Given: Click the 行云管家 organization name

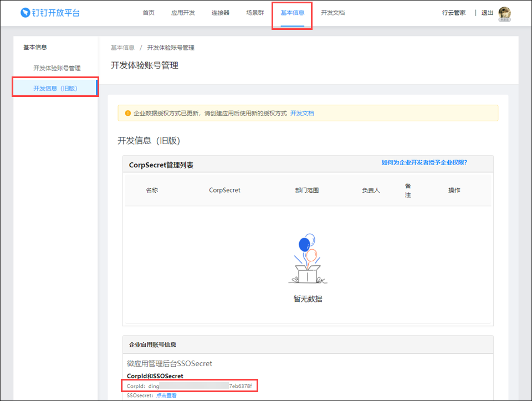Looking at the screenshot, I should [454, 13].
